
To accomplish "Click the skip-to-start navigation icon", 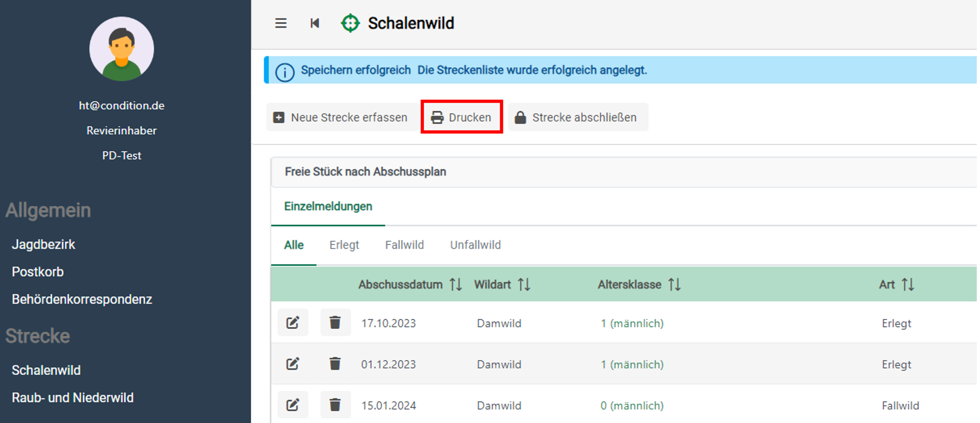I will click(314, 23).
